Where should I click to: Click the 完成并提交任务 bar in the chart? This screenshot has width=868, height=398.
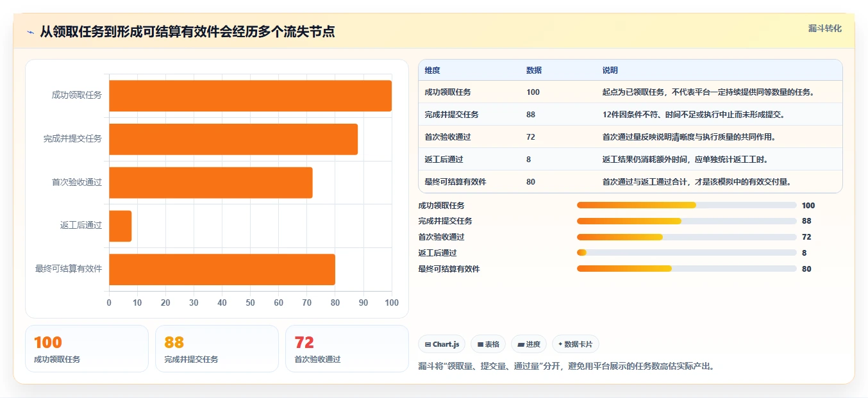(233, 139)
